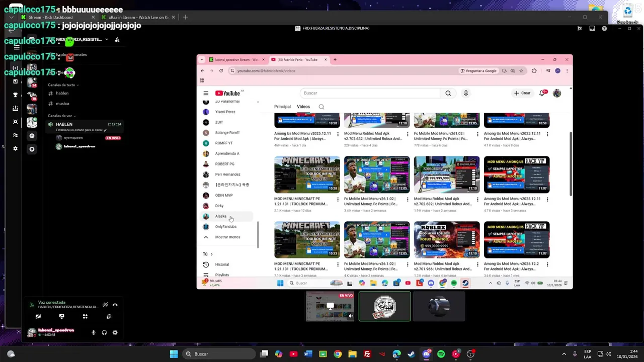
Task: Expand the FRD server name dropdown
Action: (106, 40)
